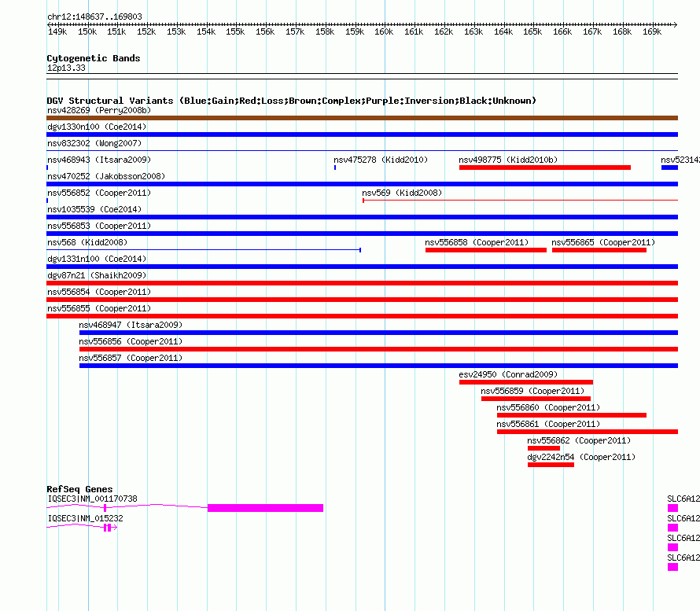
Task: Select the 169k ruler label
Action: click(652, 31)
